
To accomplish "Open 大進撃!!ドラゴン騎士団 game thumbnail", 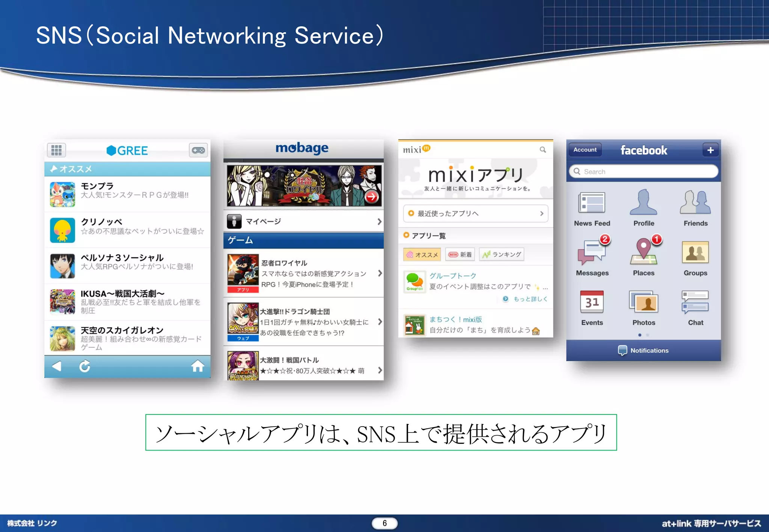I will 243,322.
